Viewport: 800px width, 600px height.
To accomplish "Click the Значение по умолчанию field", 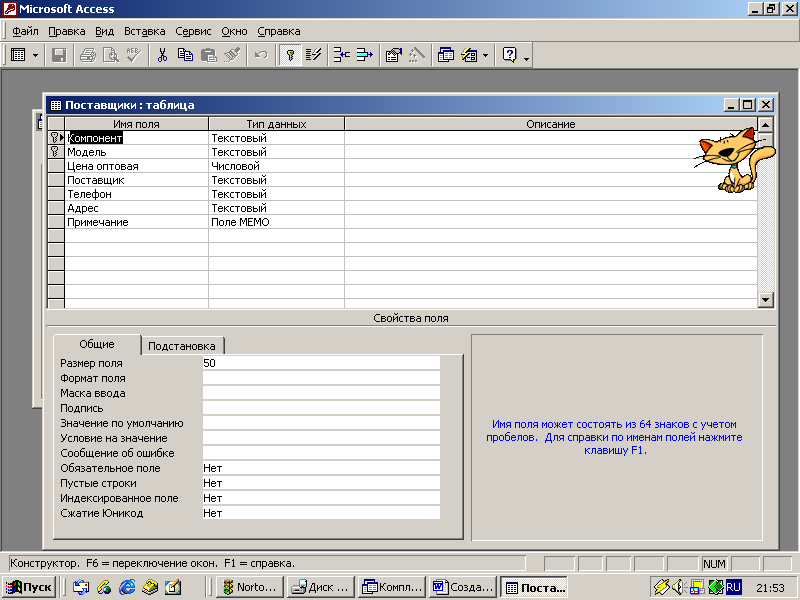I will pos(321,423).
